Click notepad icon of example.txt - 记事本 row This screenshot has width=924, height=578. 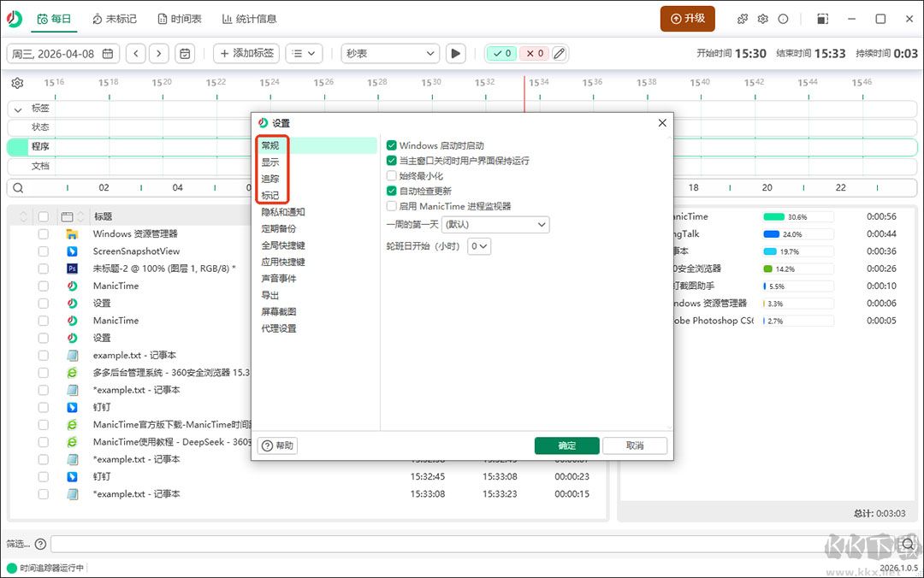[72, 356]
